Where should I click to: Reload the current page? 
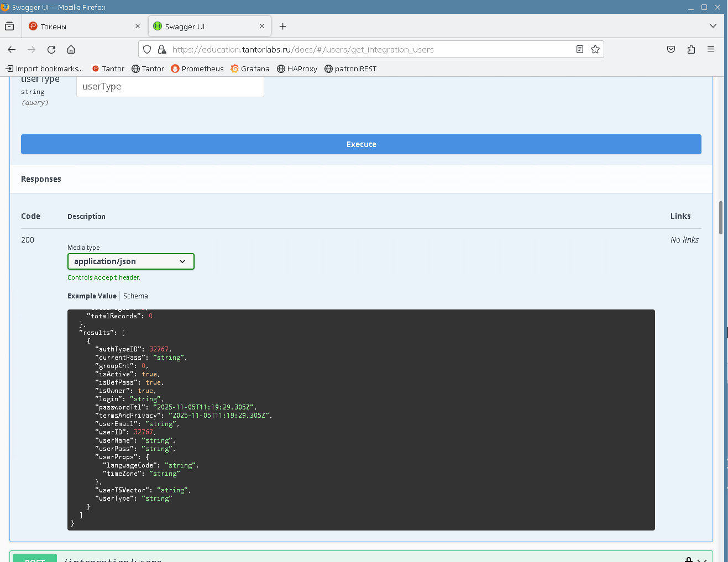click(51, 50)
